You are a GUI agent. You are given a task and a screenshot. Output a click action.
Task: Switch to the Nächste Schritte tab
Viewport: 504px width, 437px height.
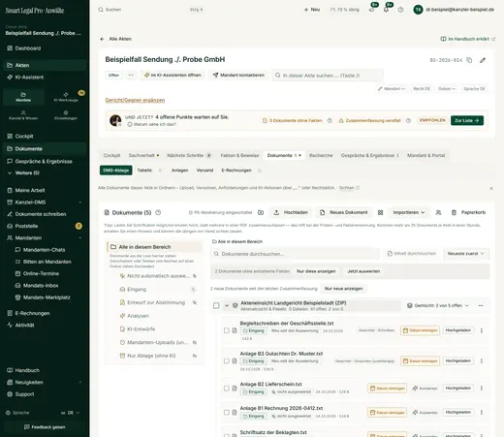tap(189, 155)
